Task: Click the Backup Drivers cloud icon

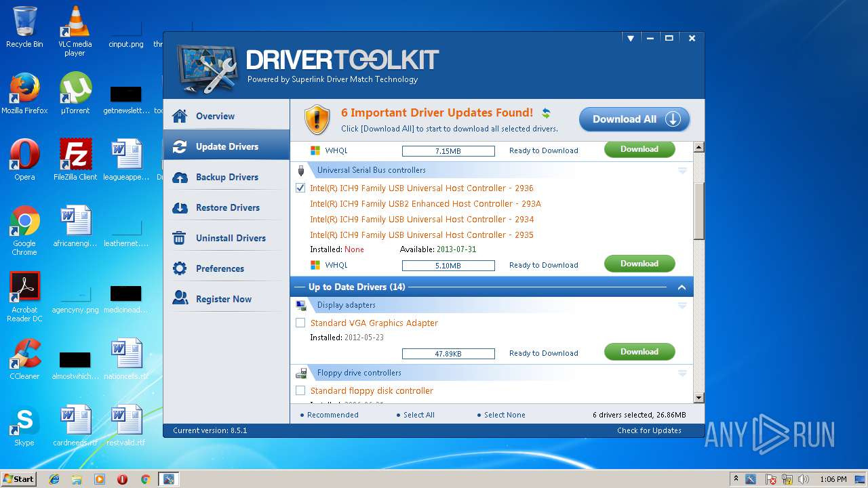Action: (180, 177)
